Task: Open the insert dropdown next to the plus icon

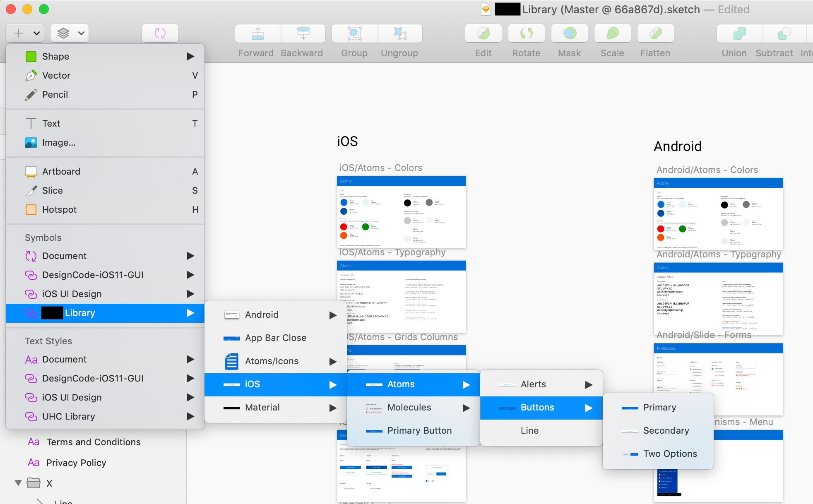Action: (x=36, y=33)
